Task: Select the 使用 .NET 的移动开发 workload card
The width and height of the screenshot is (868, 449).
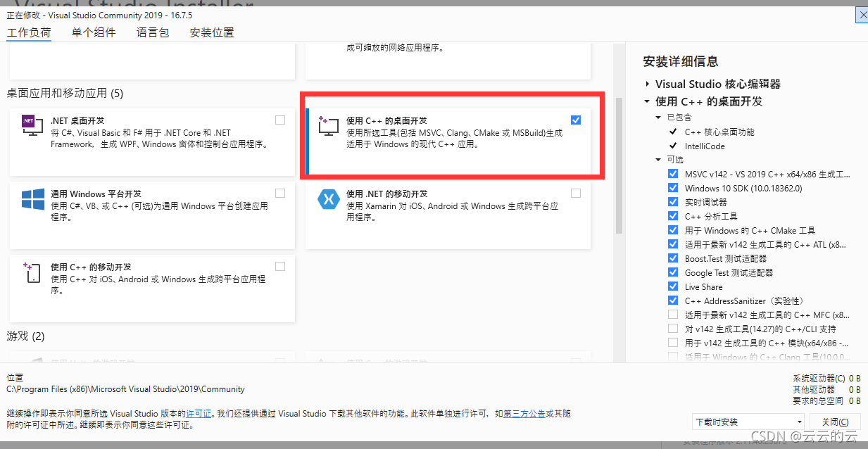Action: click(x=448, y=214)
